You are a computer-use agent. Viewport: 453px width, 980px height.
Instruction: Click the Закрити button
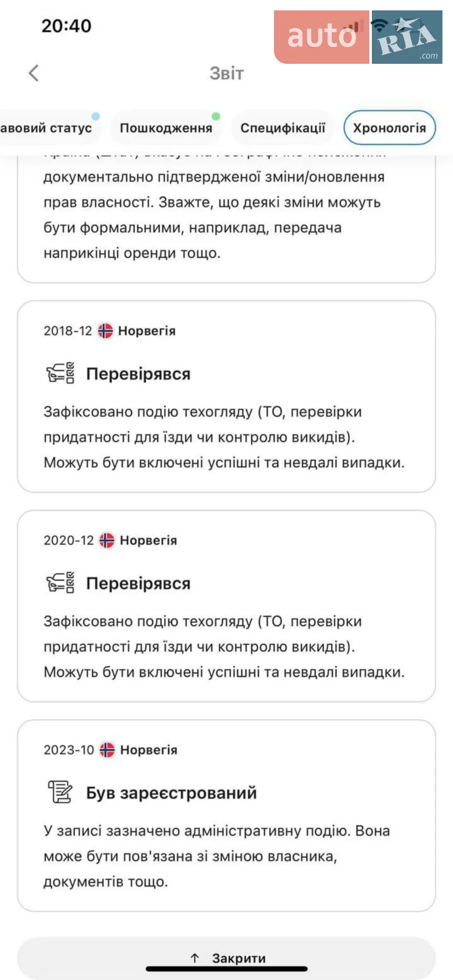[x=226, y=958]
